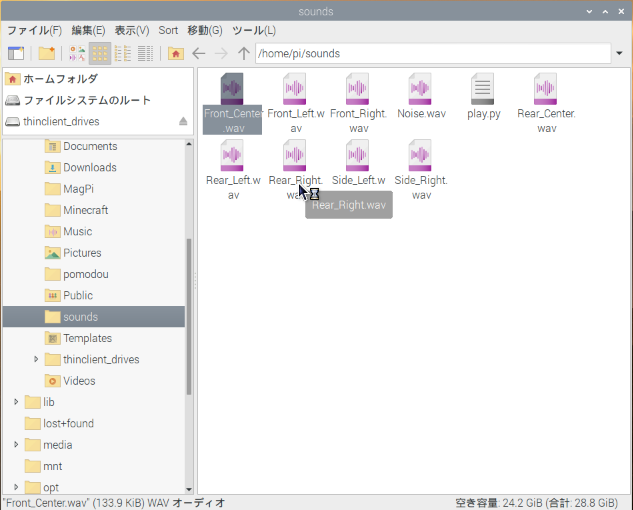Shade window with title bar down chevron
This screenshot has height=510, width=633.
589,11
